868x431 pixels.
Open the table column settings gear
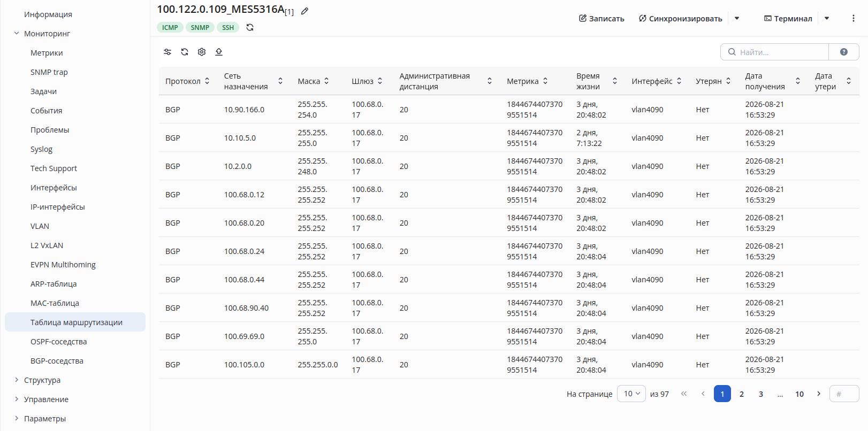[202, 52]
